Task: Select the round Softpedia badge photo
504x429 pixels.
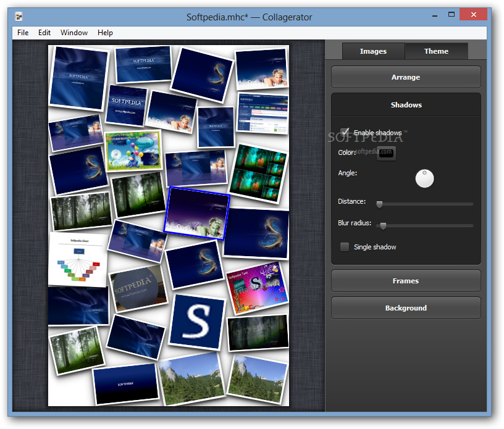Action: coord(138,288)
